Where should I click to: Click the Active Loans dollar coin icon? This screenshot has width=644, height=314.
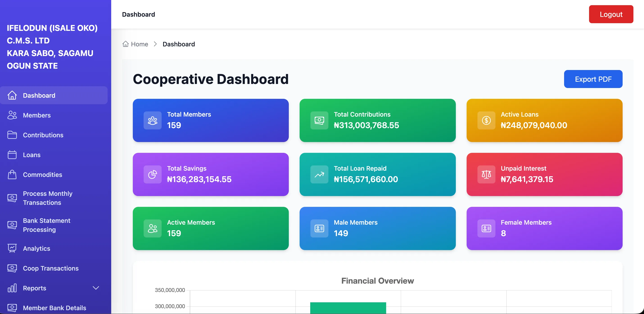click(x=486, y=120)
